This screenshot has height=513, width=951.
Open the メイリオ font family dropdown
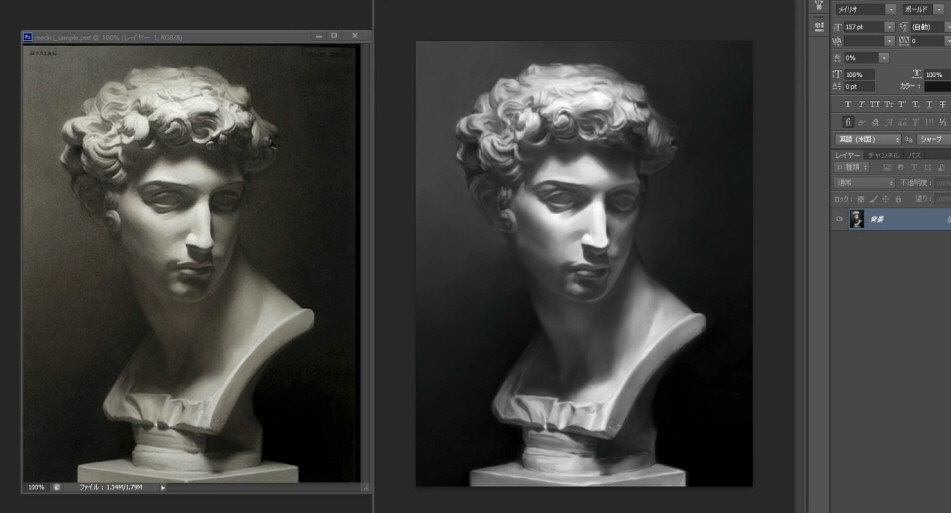click(890, 10)
